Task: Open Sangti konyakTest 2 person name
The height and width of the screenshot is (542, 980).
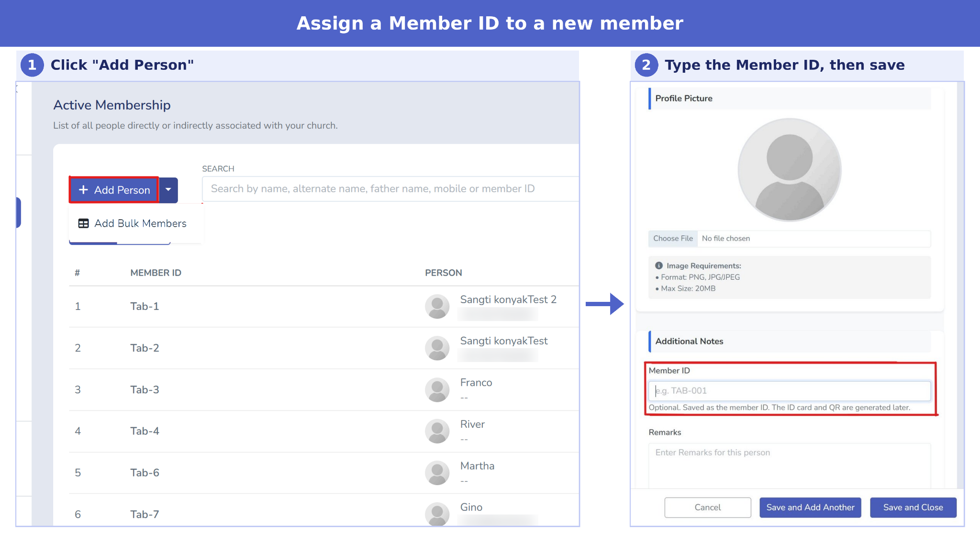Action: click(508, 299)
